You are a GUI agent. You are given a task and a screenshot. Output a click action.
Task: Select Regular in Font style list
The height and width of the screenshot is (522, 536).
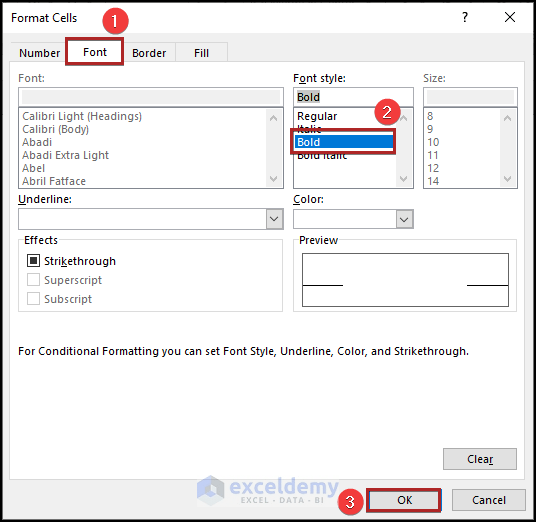(317, 116)
